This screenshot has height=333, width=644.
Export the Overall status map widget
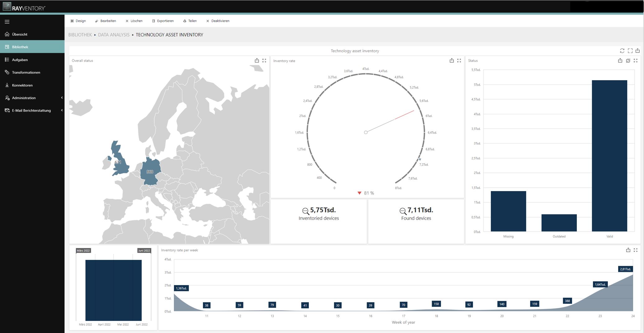pos(257,61)
